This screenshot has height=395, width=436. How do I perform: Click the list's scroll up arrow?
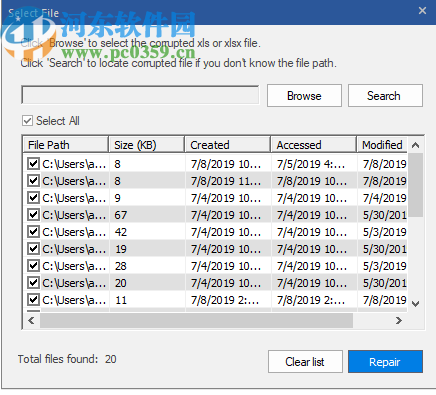pos(415,145)
